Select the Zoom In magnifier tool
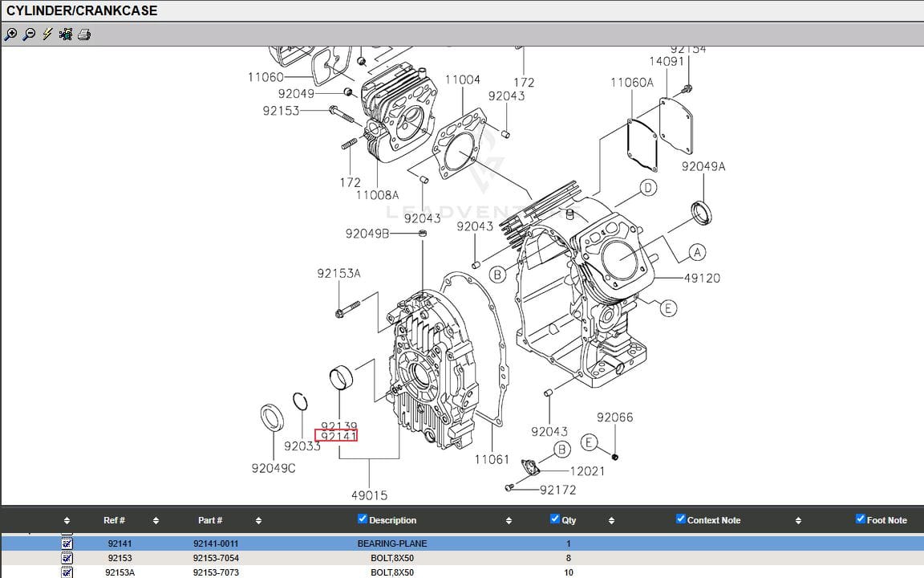 click(x=11, y=35)
